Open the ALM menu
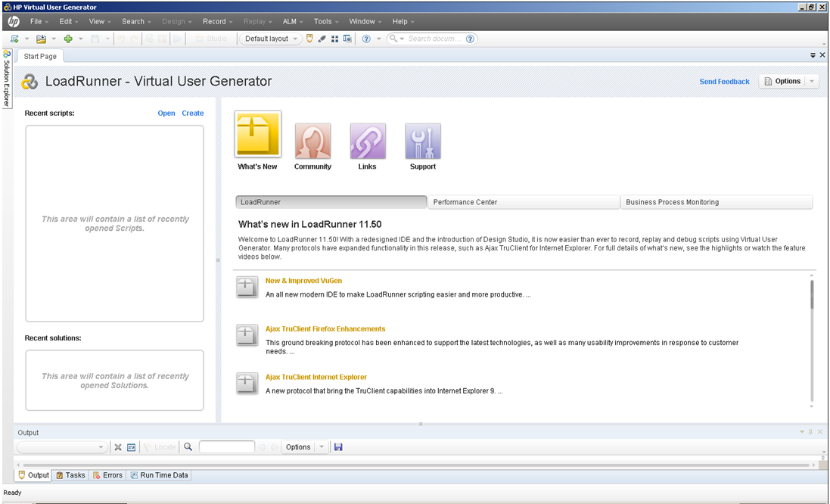The width and height of the screenshot is (830, 504). (x=293, y=21)
